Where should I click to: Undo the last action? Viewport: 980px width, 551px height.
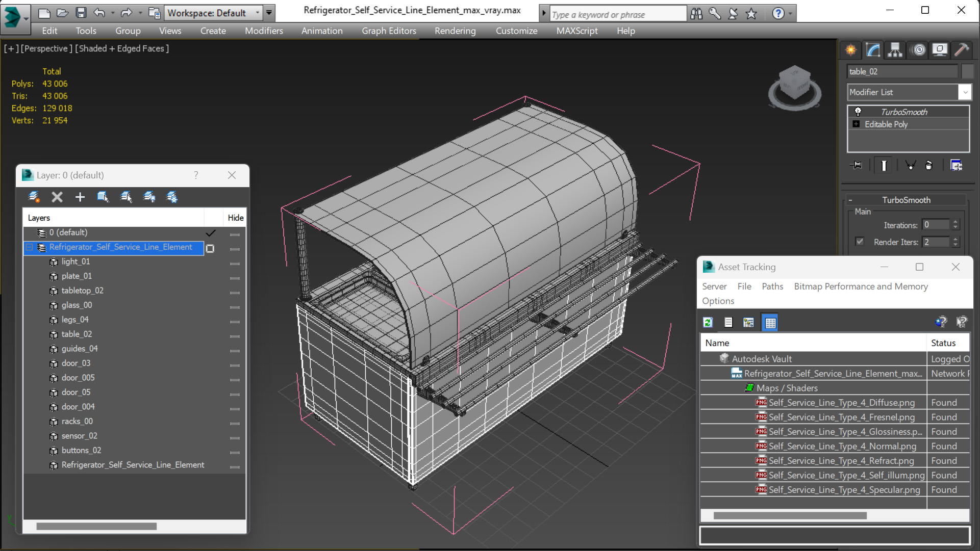coord(99,13)
